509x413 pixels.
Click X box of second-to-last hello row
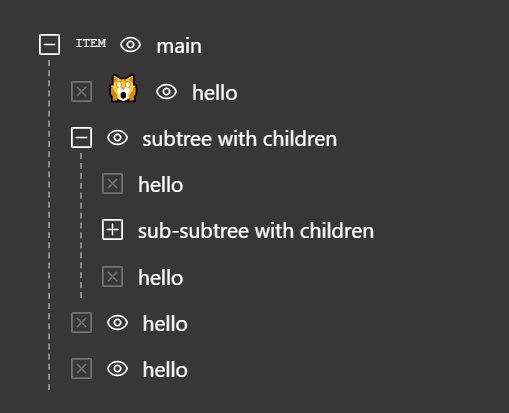pyautogui.click(x=81, y=323)
